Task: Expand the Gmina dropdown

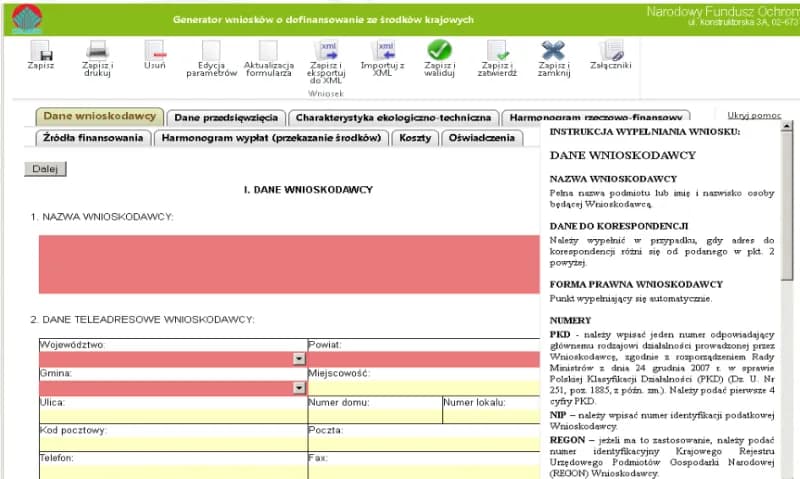Action: [x=299, y=388]
